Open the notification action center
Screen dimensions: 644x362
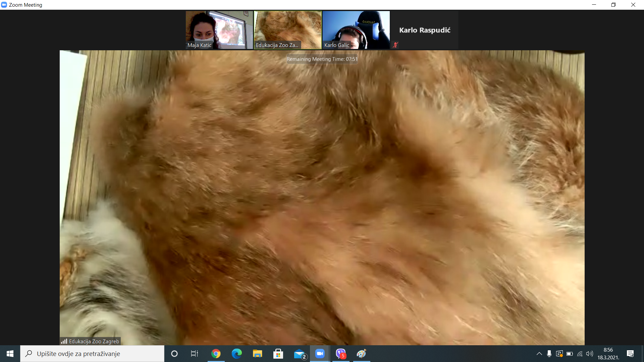pyautogui.click(x=630, y=354)
